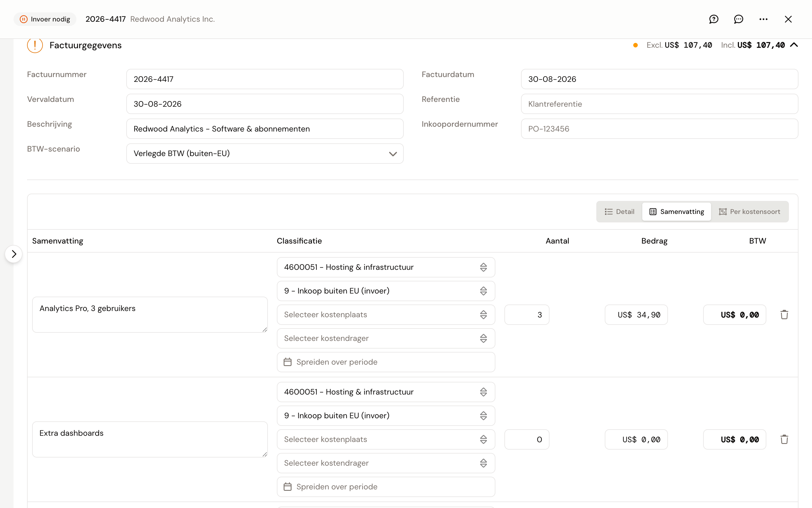Click calendar icon in Analytics Pro spread field

coord(288,362)
